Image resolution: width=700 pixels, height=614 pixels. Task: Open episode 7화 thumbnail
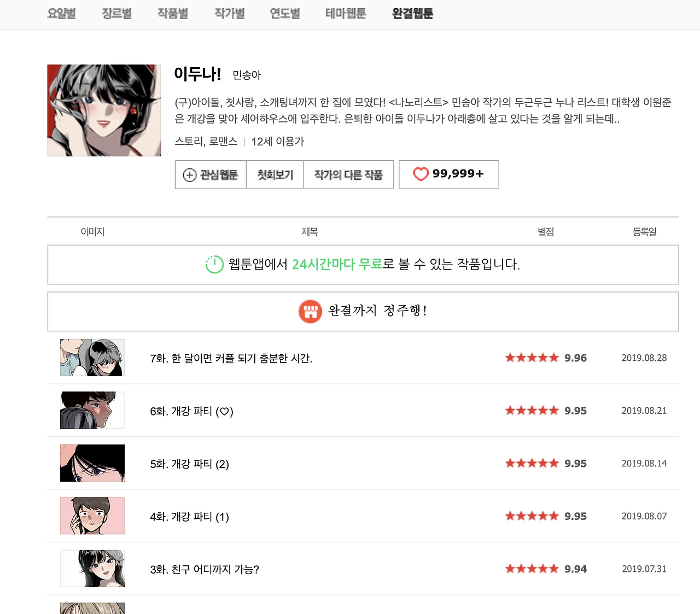[92, 358]
